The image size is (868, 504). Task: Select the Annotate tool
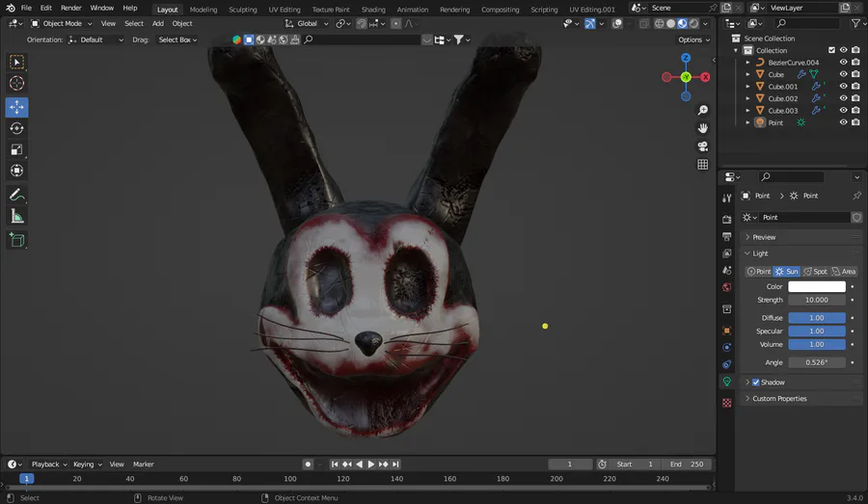tap(16, 195)
